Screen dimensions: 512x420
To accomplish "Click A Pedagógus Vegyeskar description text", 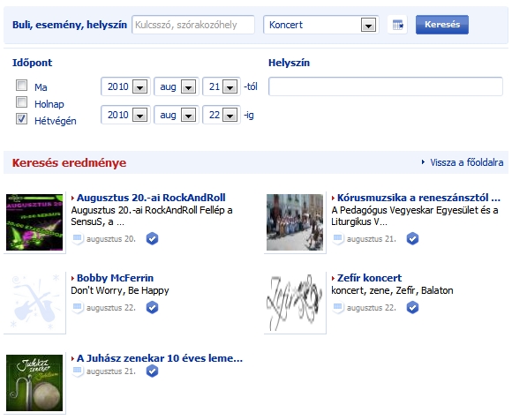I will [415, 216].
